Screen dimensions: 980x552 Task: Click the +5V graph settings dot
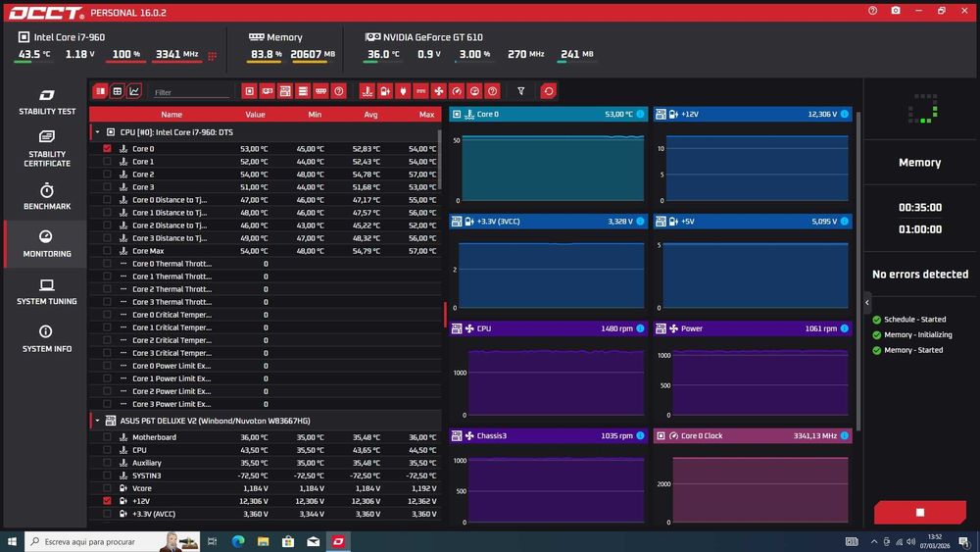845,222
